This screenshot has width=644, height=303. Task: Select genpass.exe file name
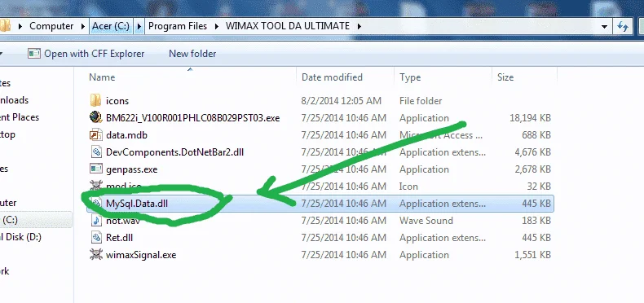click(x=131, y=169)
